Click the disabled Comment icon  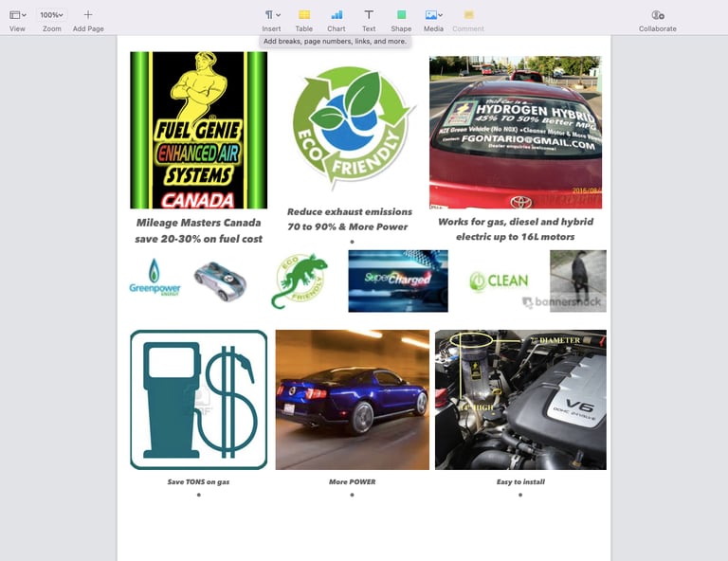tap(468, 15)
